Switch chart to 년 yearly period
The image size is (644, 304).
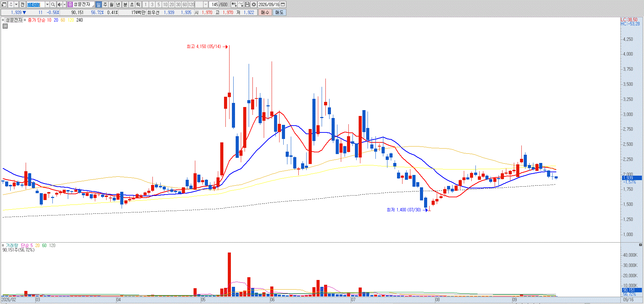[x=118, y=4]
